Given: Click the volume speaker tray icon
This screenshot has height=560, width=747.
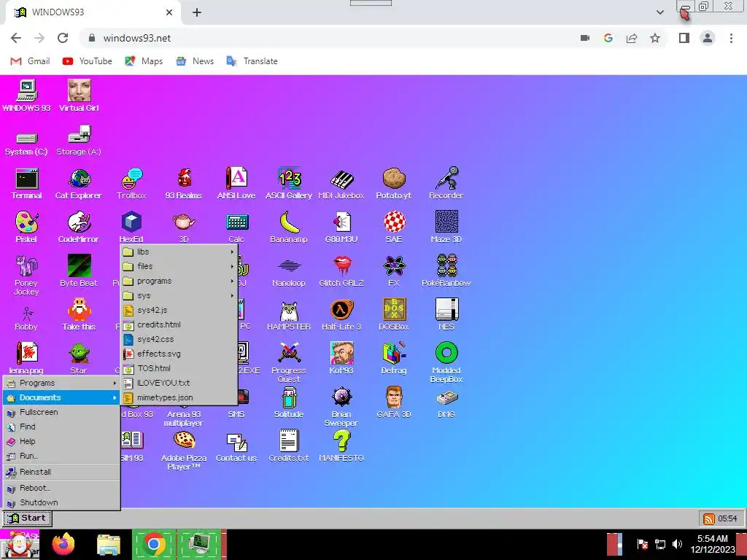Looking at the screenshot, I should [x=677, y=544].
